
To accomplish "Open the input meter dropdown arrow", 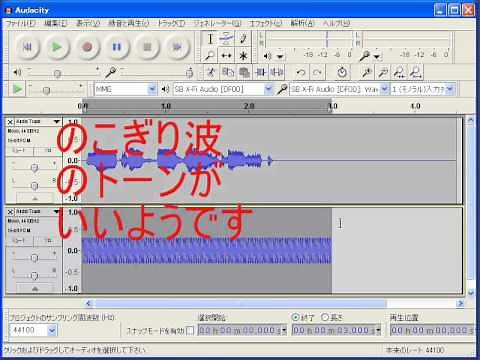I will click(x=377, y=57).
